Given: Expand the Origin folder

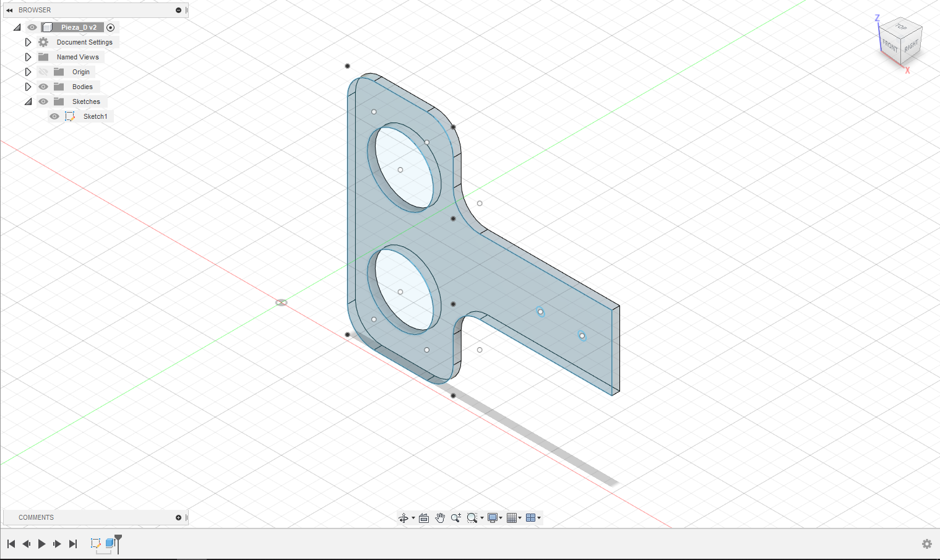Looking at the screenshot, I should (28, 72).
